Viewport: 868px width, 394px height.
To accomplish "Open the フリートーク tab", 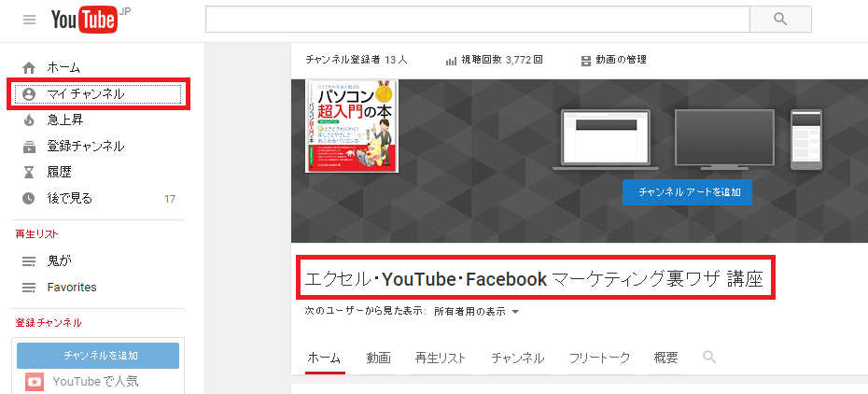I will click(599, 358).
